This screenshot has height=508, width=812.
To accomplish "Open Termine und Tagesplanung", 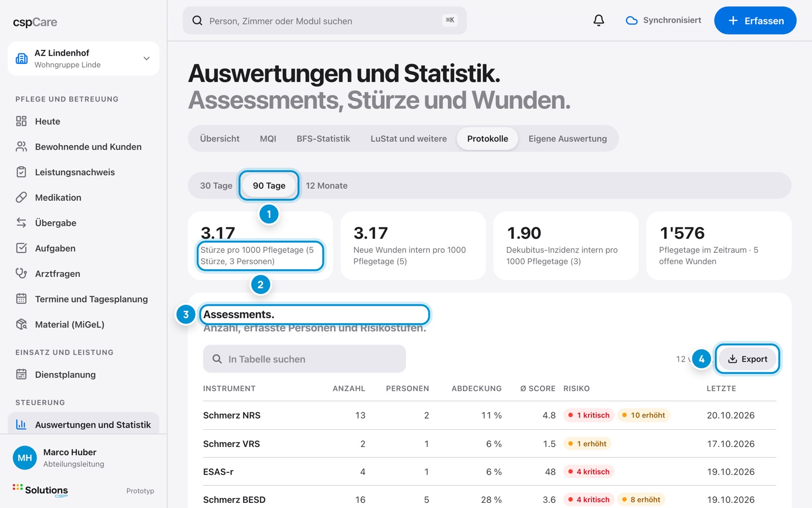I will point(83,299).
